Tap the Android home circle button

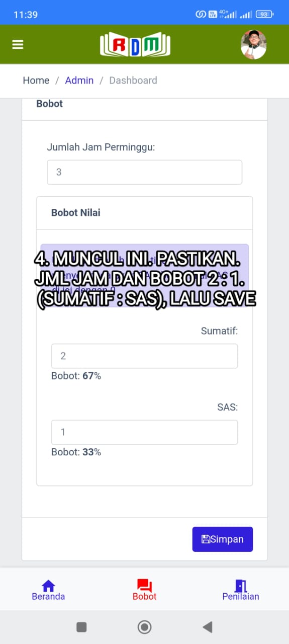pyautogui.click(x=145, y=627)
